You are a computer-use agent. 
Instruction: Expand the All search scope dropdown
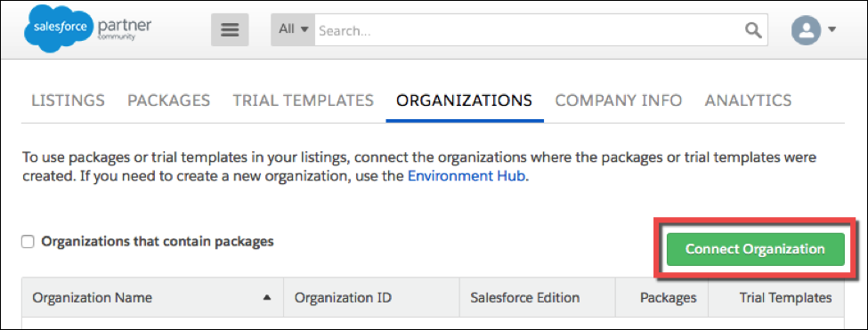pos(293,30)
